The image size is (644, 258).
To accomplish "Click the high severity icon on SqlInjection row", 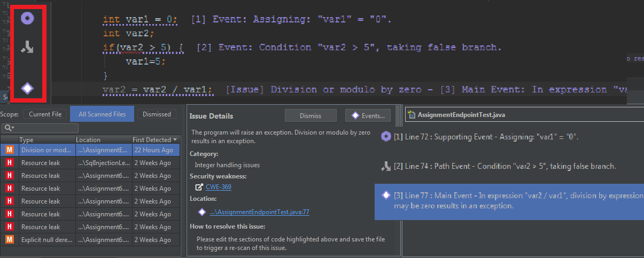I will pos(9,163).
